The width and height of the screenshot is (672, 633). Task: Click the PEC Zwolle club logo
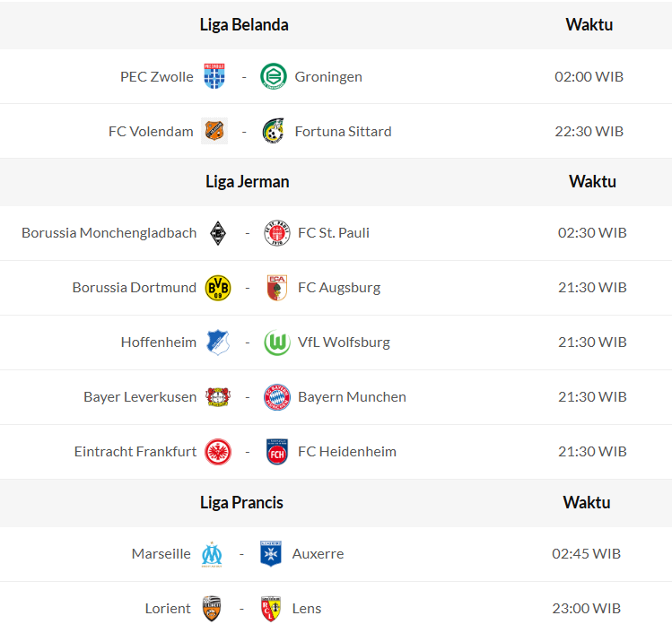pyautogui.click(x=215, y=76)
